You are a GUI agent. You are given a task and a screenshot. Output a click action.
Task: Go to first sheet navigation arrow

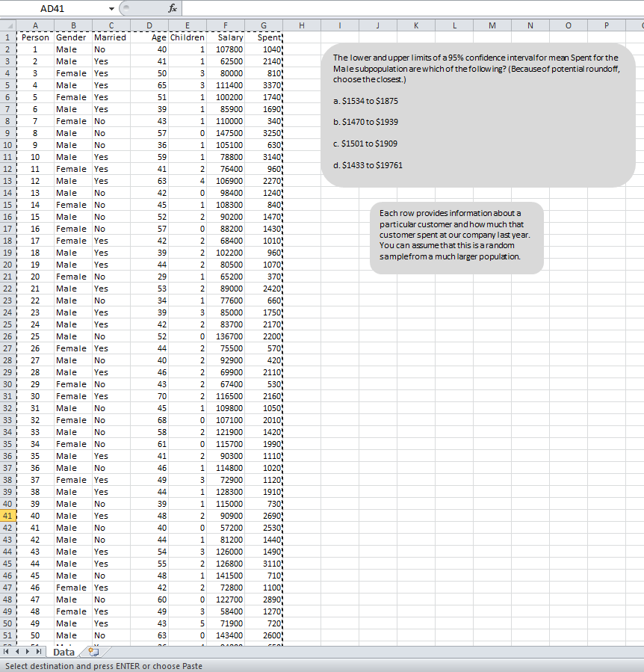click(x=6, y=651)
